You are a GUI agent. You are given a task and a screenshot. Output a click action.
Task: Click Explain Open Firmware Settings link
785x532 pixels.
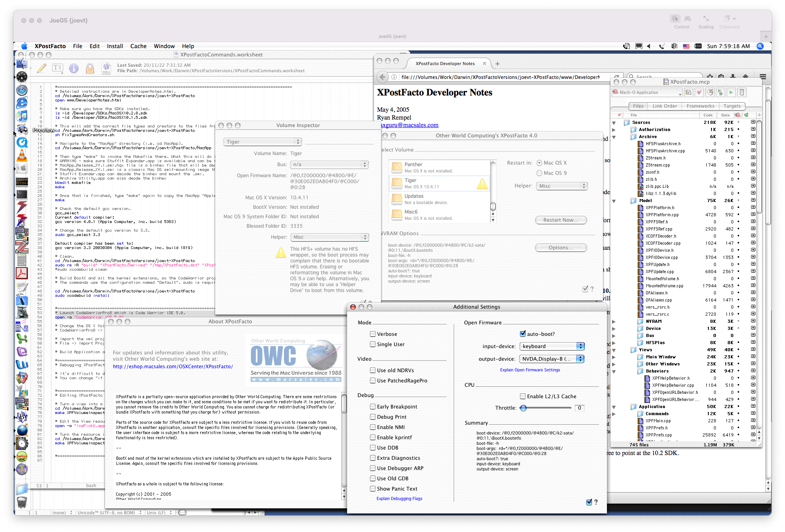pos(530,370)
